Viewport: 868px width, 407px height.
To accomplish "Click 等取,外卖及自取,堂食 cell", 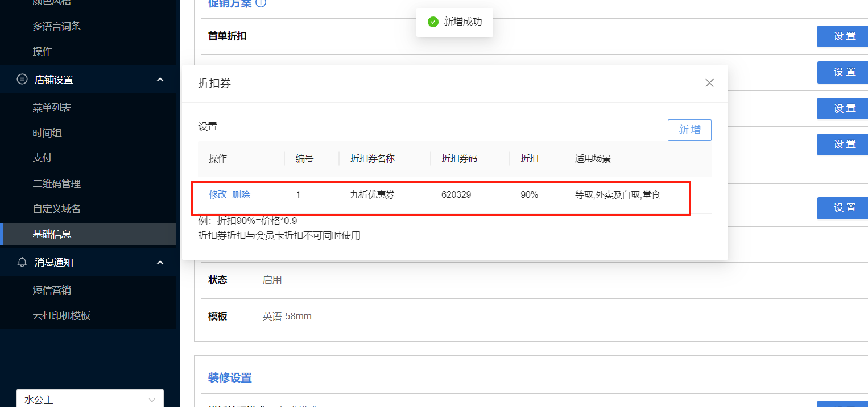I will (x=618, y=195).
